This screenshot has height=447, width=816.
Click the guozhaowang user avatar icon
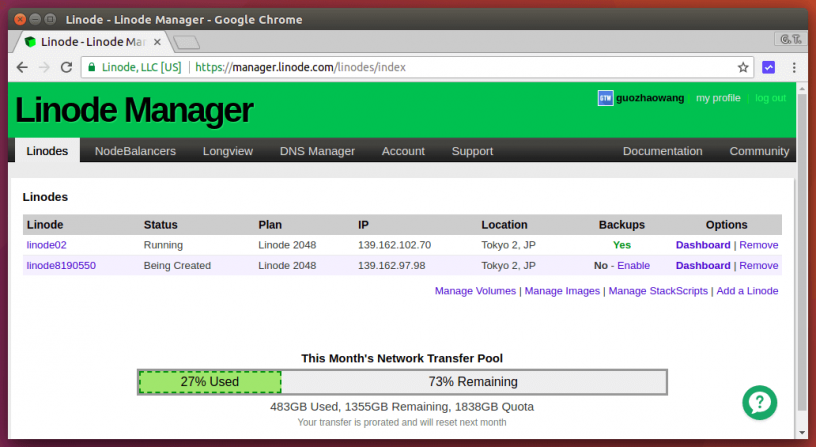click(605, 98)
